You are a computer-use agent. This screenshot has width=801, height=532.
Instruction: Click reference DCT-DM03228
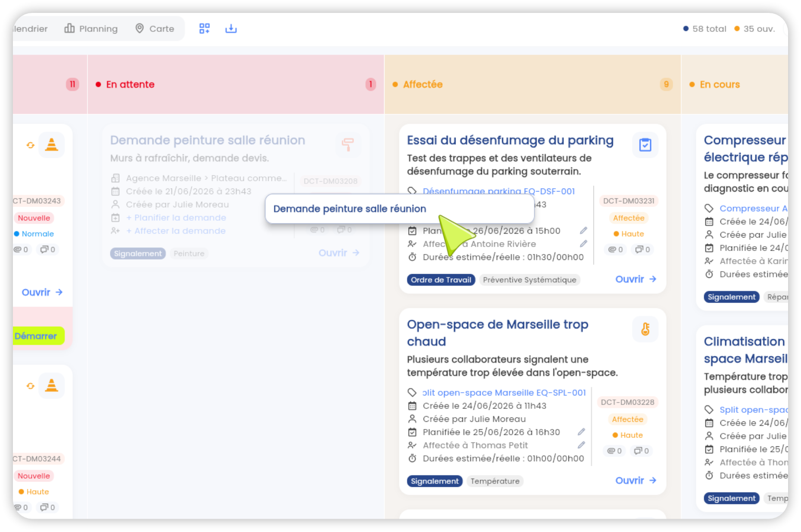pos(627,402)
